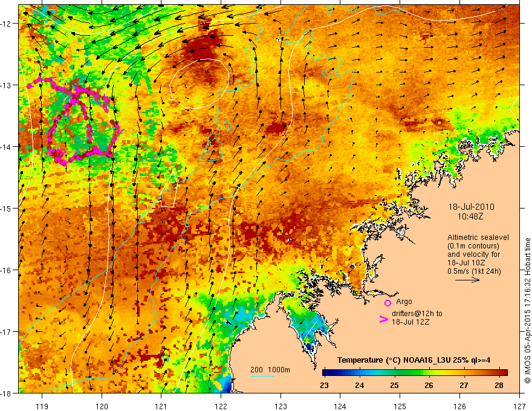The image size is (532, 411).
Task: Click the '200 1000m' depth contour label
Action: (x=270, y=370)
